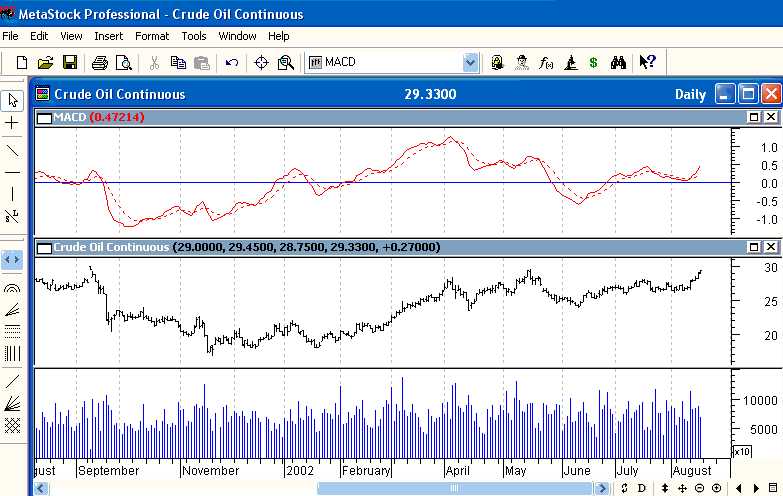
Task: Open the Format menu
Action: coord(152,36)
